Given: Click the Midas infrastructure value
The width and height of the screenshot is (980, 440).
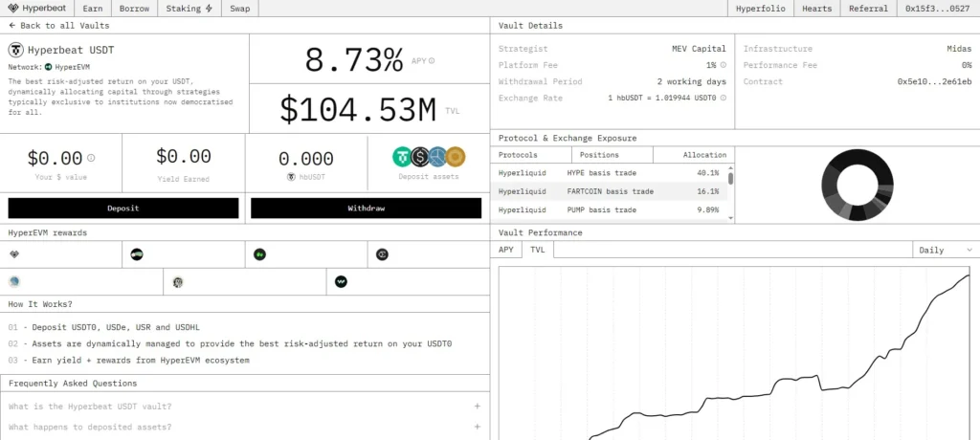Looking at the screenshot, I should 959,48.
